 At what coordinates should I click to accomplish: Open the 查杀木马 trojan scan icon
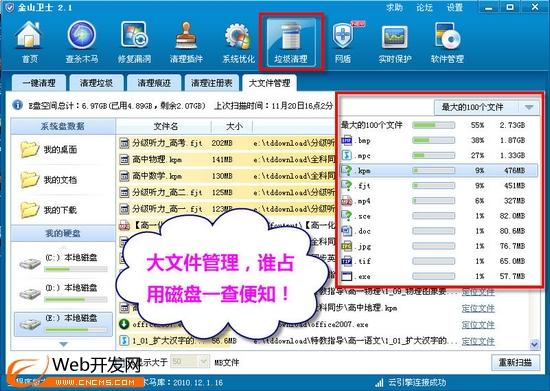[81, 42]
